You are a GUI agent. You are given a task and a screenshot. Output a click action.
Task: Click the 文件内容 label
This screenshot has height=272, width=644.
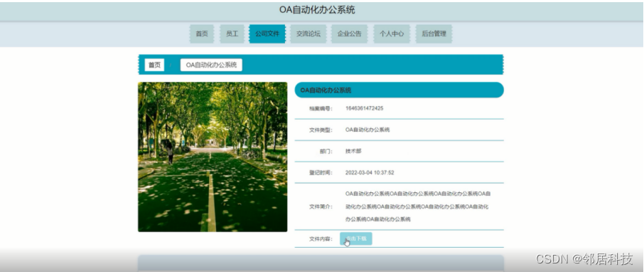[321, 239]
